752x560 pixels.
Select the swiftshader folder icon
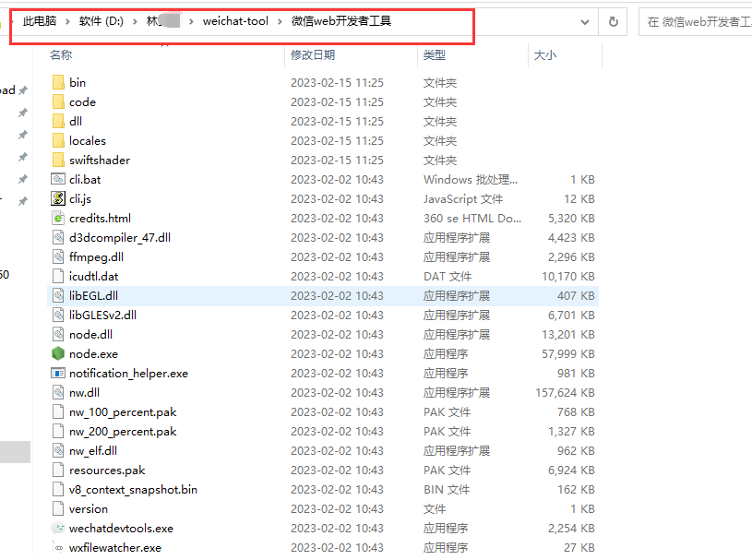[58, 161]
